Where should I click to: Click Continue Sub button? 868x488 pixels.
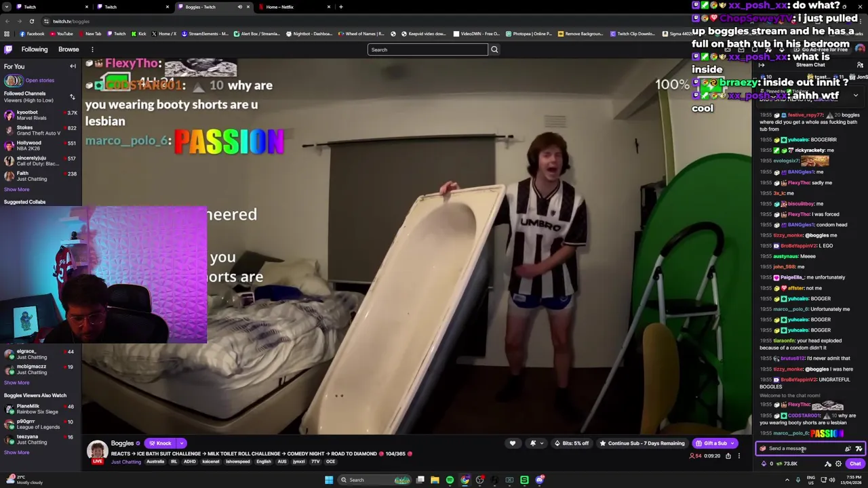pyautogui.click(x=642, y=443)
